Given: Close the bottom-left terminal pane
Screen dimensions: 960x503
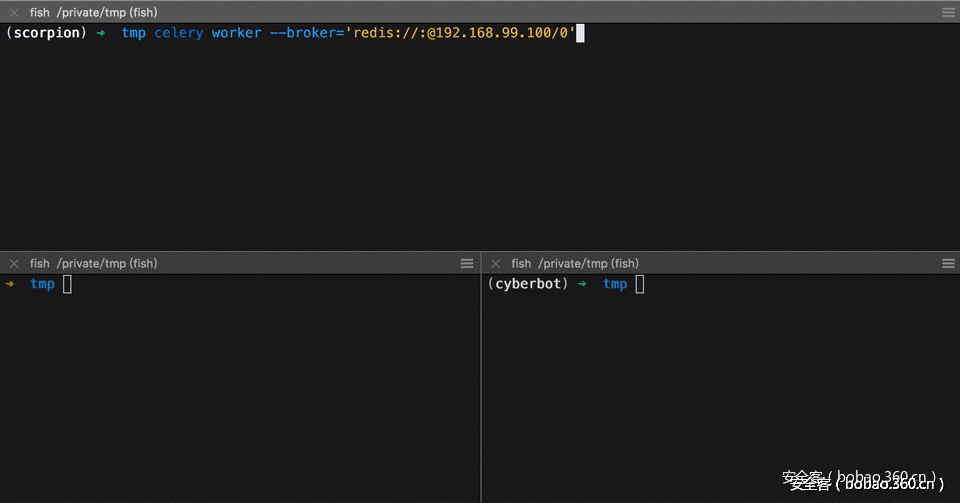Looking at the screenshot, I should [x=14, y=263].
